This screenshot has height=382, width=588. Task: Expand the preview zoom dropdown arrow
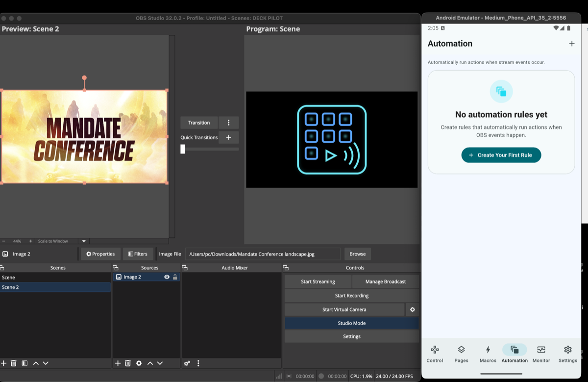[x=83, y=241]
